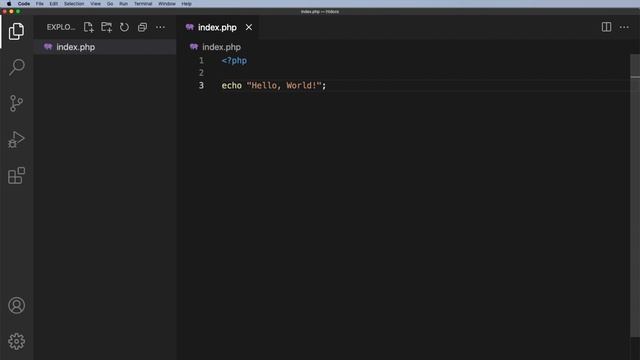Open the Window menu
This screenshot has height=360, width=640.
[167, 4]
